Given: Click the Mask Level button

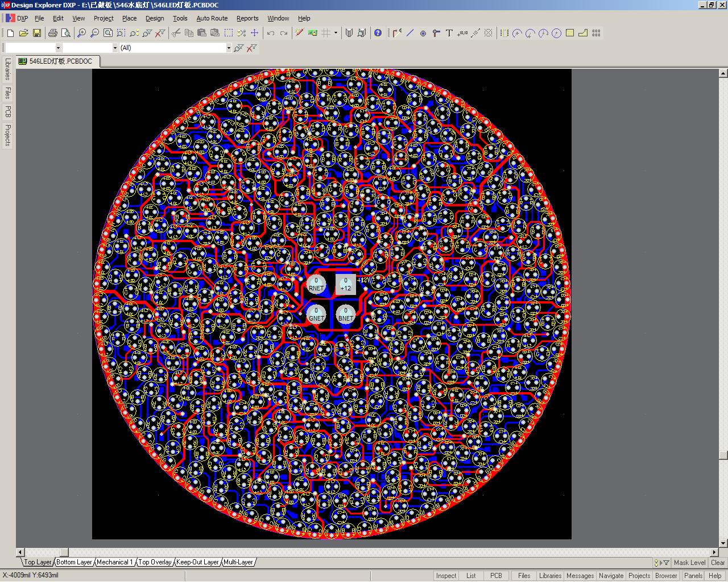Looking at the screenshot, I should tap(689, 563).
